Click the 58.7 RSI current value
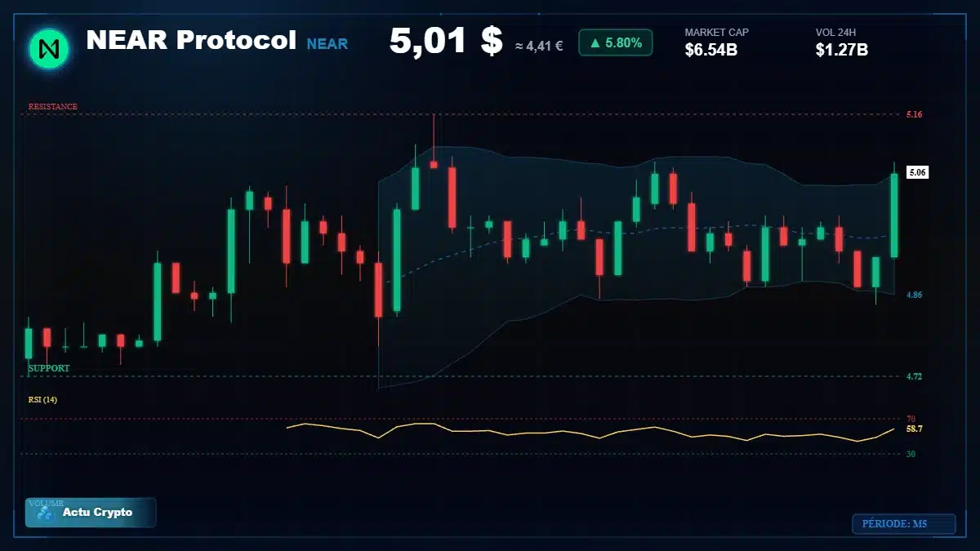This screenshot has width=980, height=551. (914, 429)
